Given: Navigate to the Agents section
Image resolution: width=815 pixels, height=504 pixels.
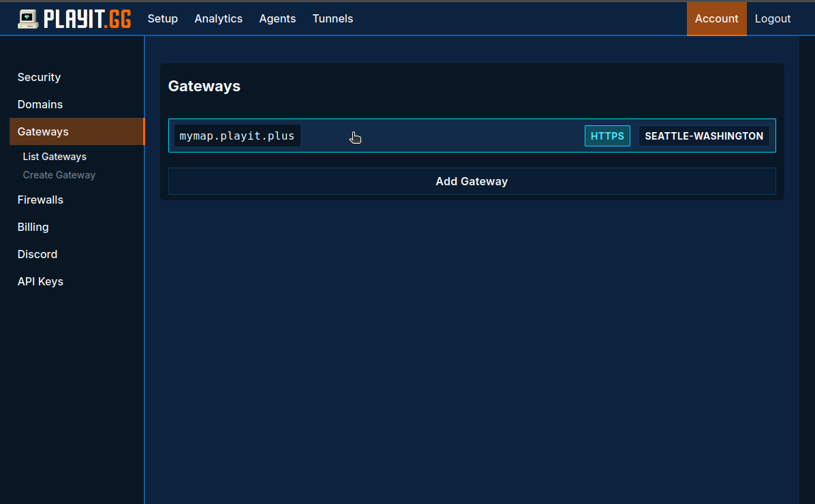Looking at the screenshot, I should point(277,18).
